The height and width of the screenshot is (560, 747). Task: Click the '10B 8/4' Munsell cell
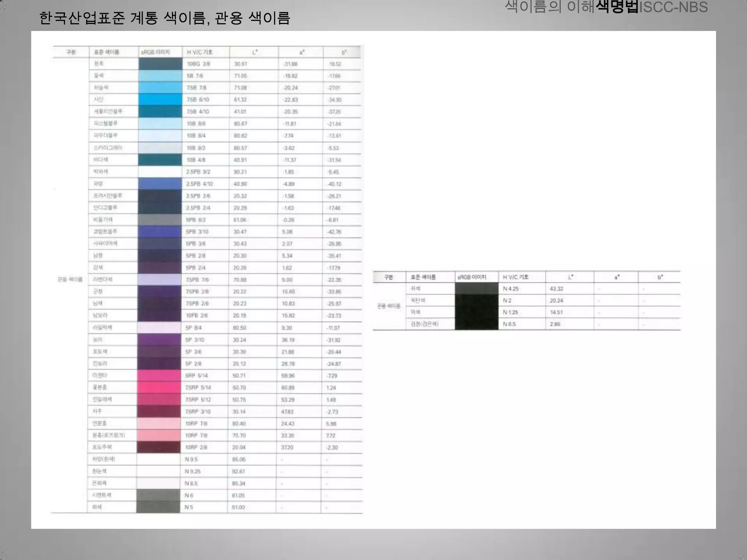tap(196, 136)
